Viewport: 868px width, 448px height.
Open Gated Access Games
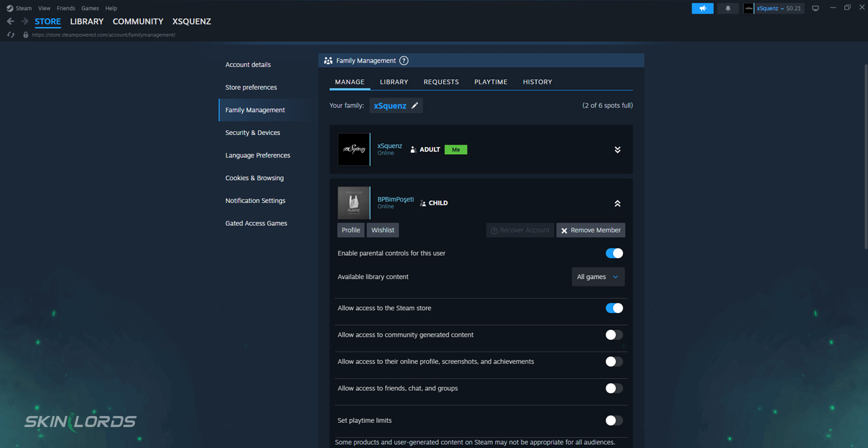tap(256, 223)
